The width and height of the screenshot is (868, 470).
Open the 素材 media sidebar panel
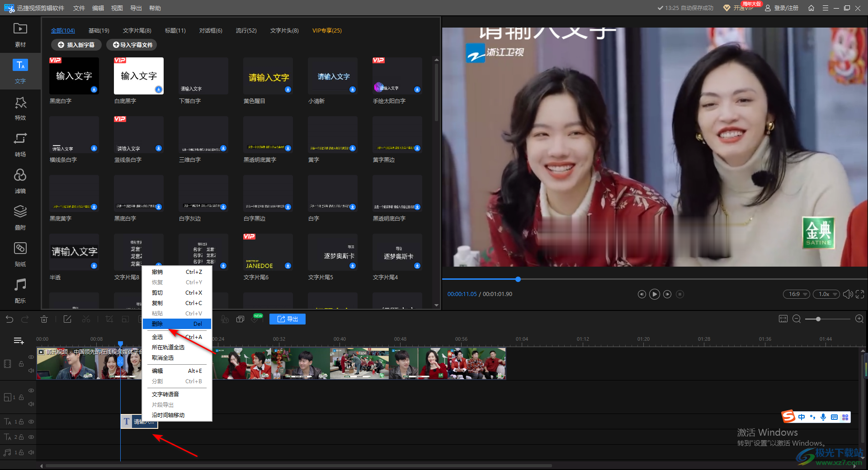(20, 35)
